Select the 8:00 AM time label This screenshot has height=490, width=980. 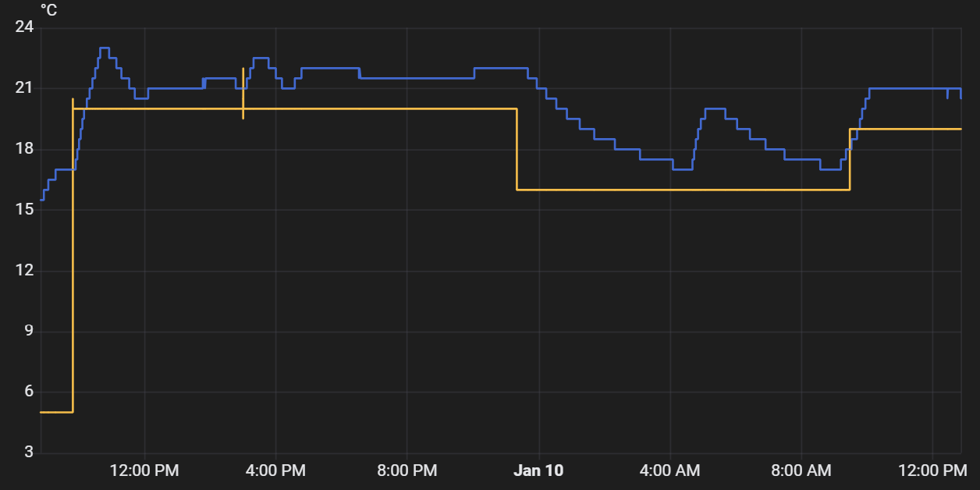801,470
